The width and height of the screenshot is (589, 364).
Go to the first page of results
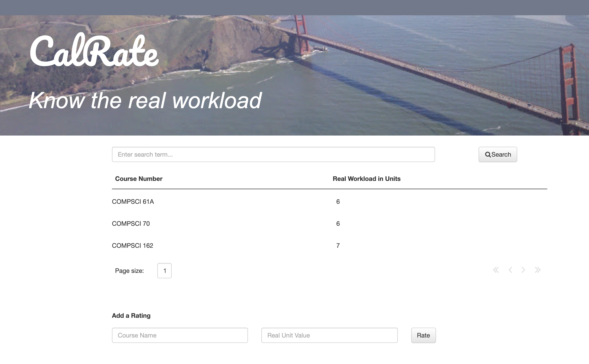[496, 270]
